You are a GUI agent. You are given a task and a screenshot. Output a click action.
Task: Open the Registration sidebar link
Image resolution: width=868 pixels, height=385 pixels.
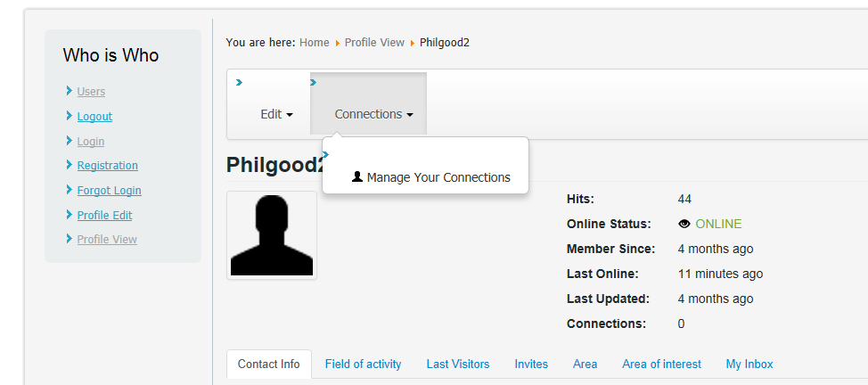(108, 165)
